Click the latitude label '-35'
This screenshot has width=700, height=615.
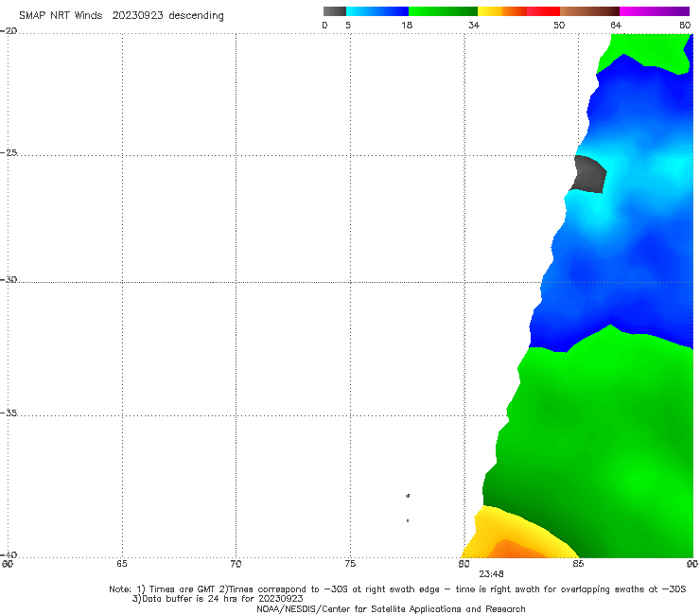point(9,413)
